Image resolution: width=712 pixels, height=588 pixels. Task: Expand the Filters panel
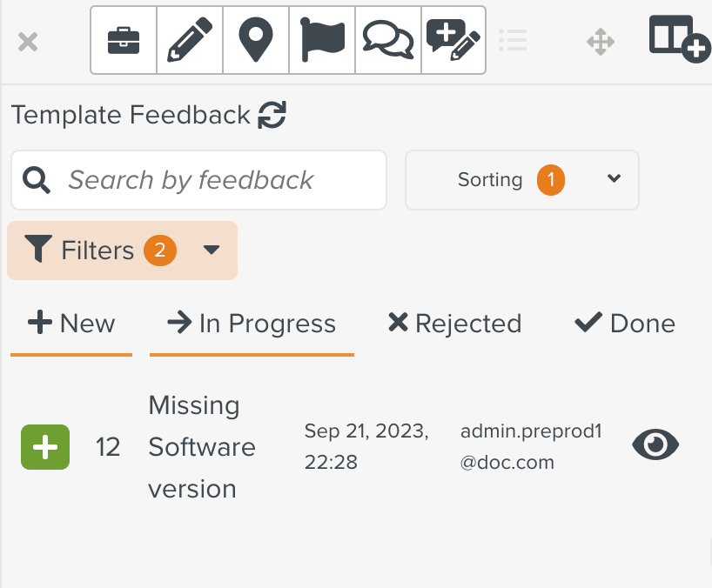pos(122,250)
